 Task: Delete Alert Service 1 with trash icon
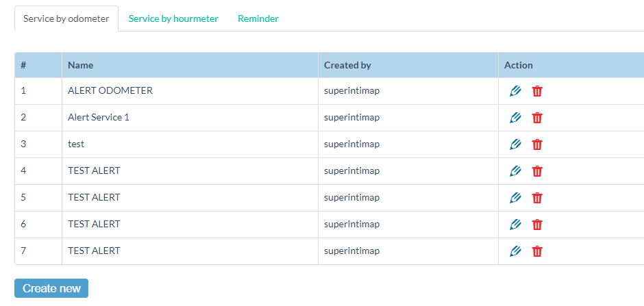coord(537,118)
